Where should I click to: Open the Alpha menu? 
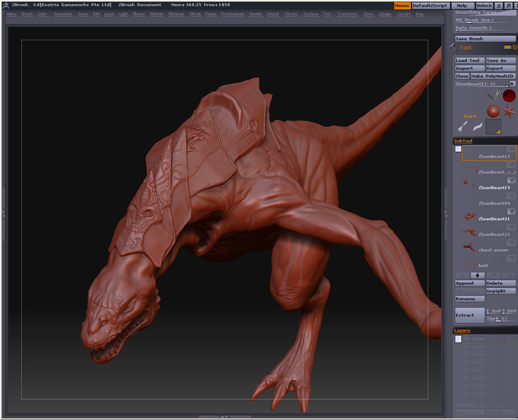[11, 14]
